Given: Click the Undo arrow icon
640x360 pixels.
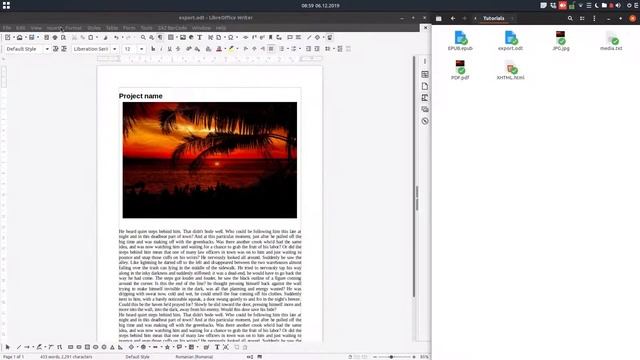Looking at the screenshot, I should click(x=116, y=38).
